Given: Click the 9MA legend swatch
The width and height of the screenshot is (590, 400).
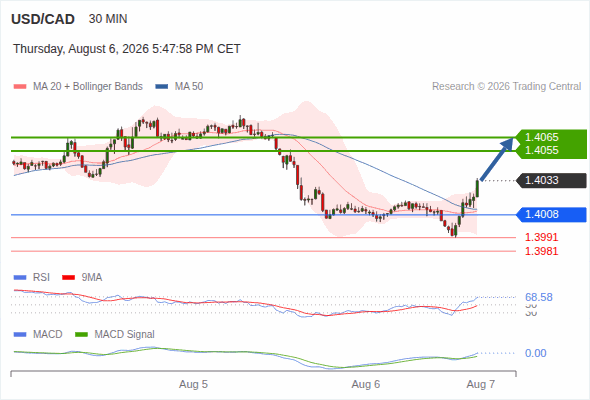Looking at the screenshot, I should coord(68,278).
